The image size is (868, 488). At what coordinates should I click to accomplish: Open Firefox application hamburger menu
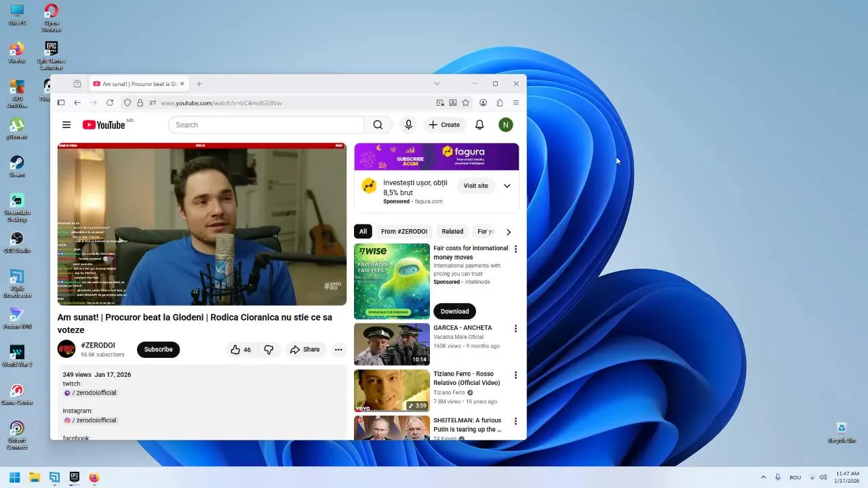click(516, 103)
